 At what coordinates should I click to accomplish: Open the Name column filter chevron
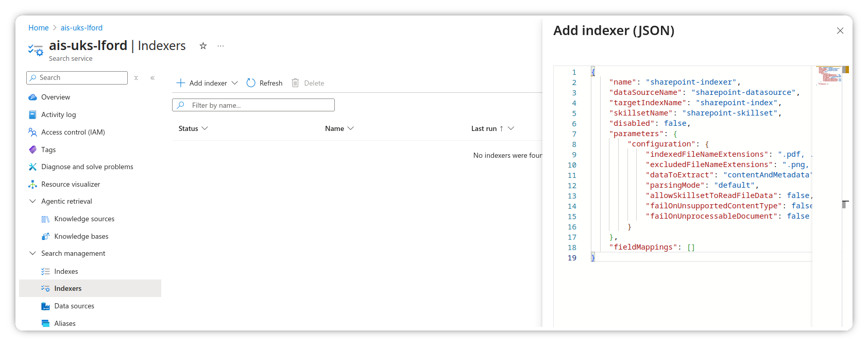click(x=351, y=128)
